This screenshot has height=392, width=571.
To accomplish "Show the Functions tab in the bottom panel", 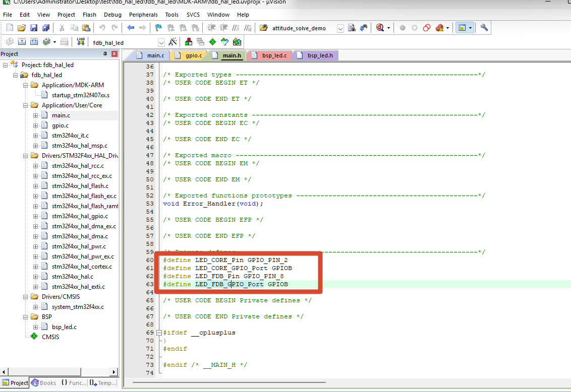I will pos(74,383).
